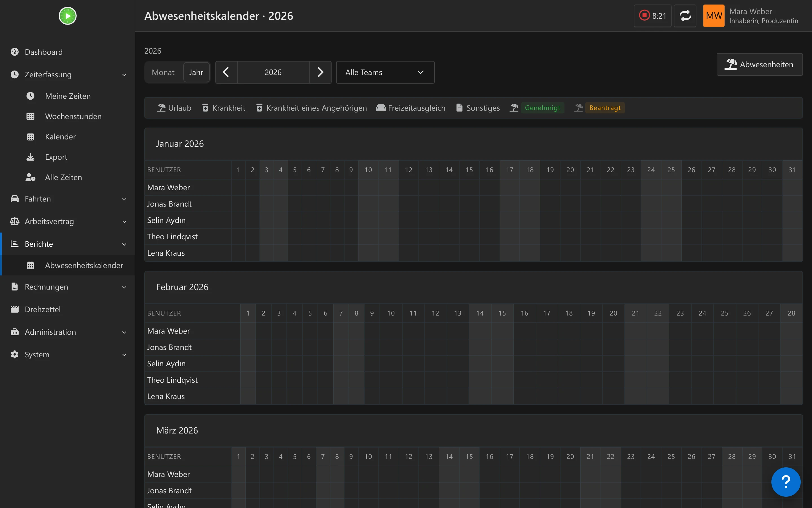This screenshot has width=812, height=508.
Task: Click the Kalender icon in sidebar
Action: point(30,137)
